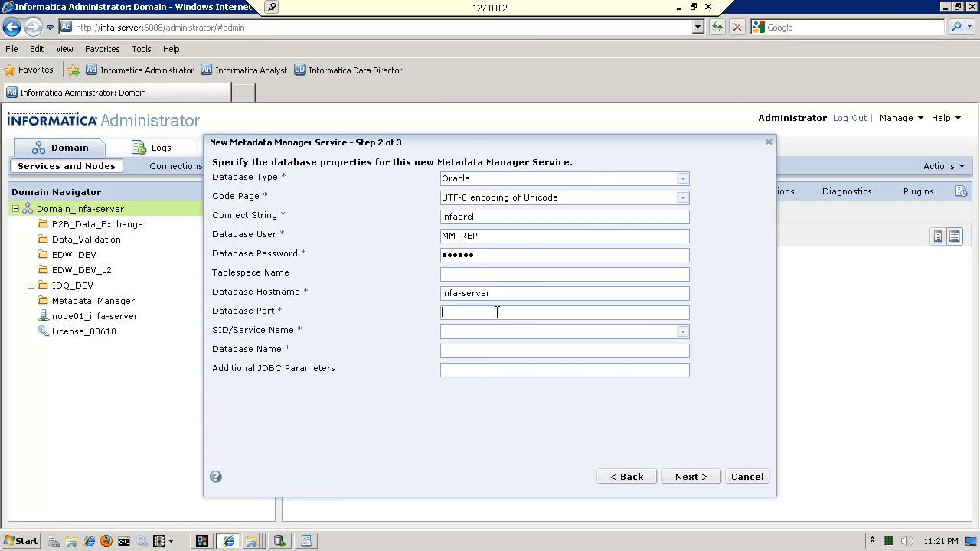The image size is (980, 551).
Task: Expand the IDQ_DEV folder node
Action: click(x=31, y=285)
